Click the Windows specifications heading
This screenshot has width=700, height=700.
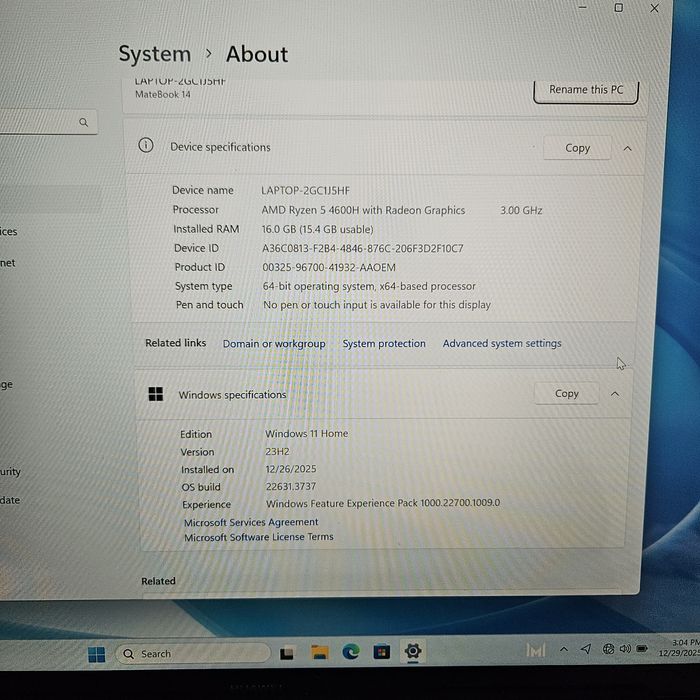pos(232,395)
